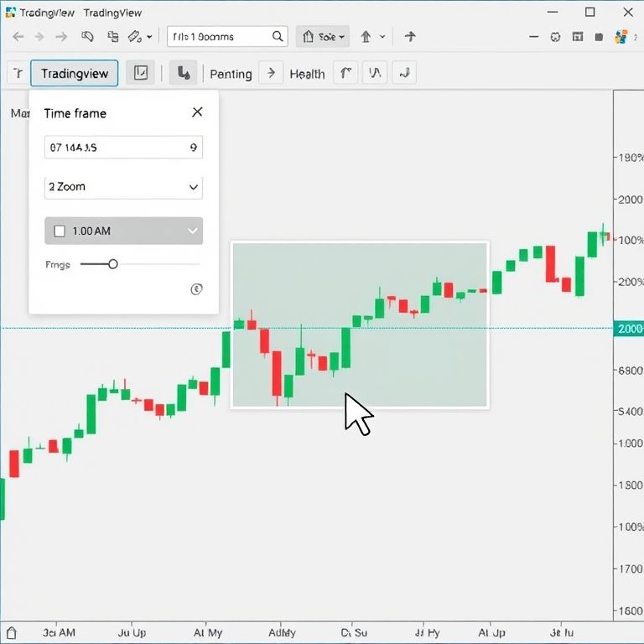Close the Time frame panel
644x644 pixels.
(x=197, y=112)
